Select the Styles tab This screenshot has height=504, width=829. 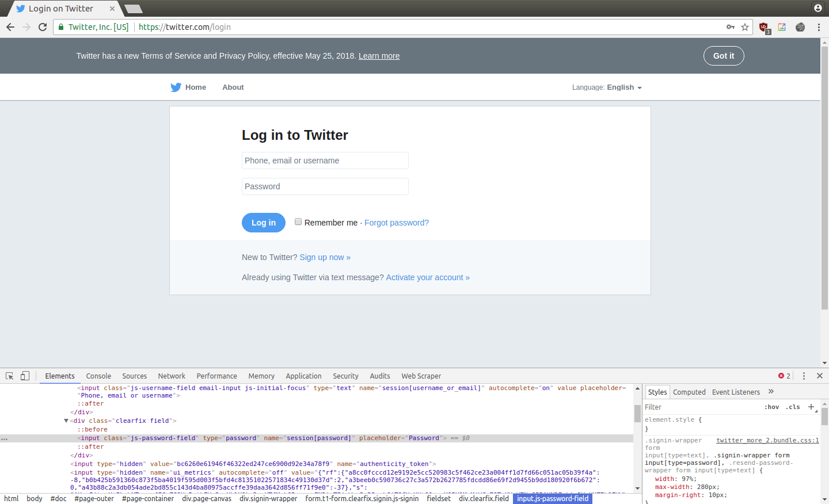coord(657,392)
